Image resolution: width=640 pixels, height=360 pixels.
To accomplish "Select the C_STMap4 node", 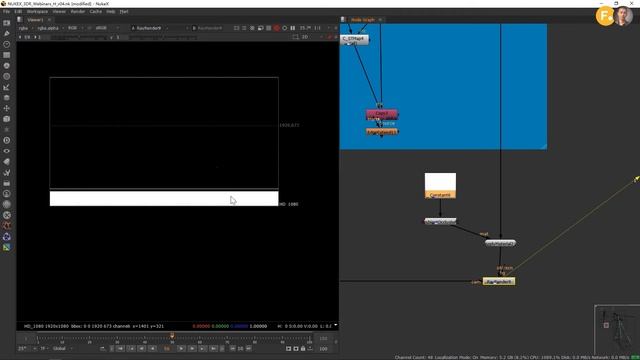I will pos(354,39).
